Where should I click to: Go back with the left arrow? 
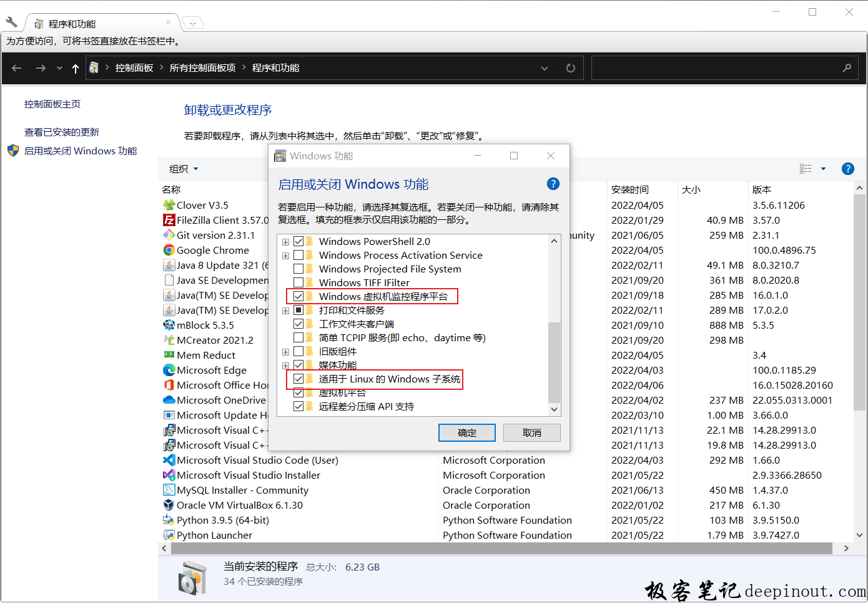[x=17, y=68]
